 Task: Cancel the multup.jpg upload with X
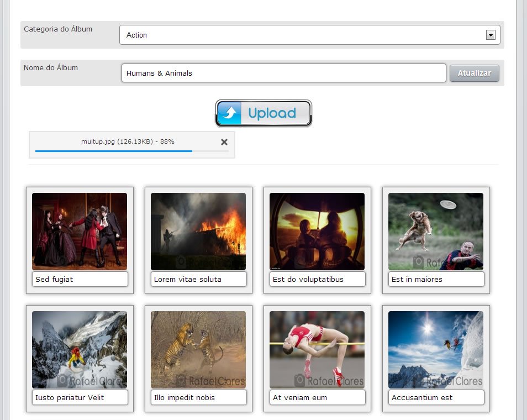[x=224, y=142]
